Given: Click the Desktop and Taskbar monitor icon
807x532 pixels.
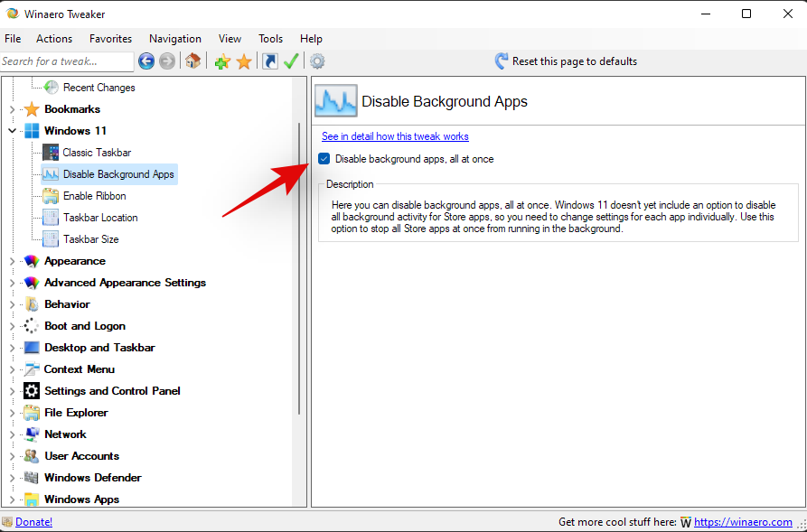Looking at the screenshot, I should (x=32, y=348).
